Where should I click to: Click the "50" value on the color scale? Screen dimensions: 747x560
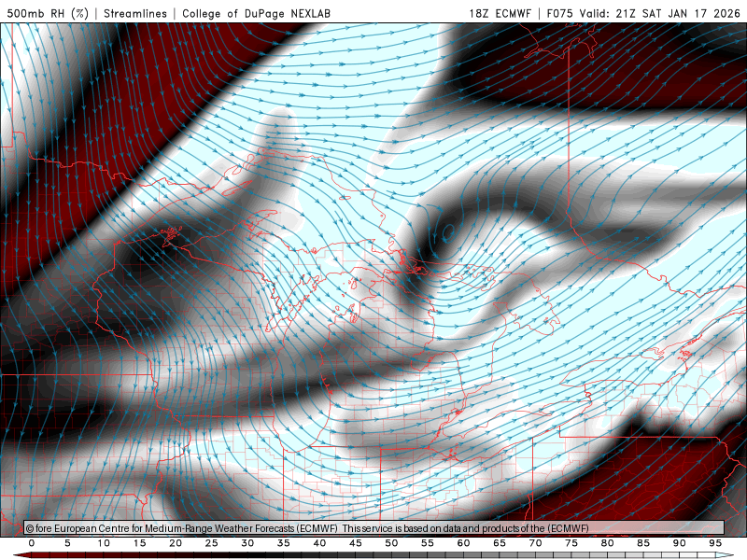[x=391, y=543]
